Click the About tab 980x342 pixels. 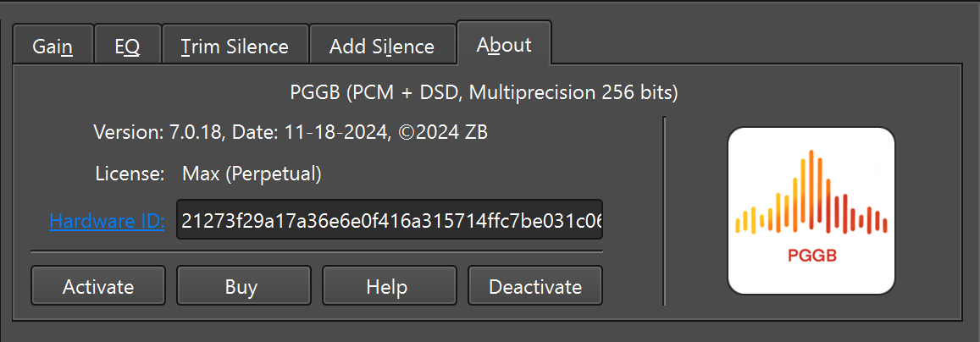[x=504, y=44]
